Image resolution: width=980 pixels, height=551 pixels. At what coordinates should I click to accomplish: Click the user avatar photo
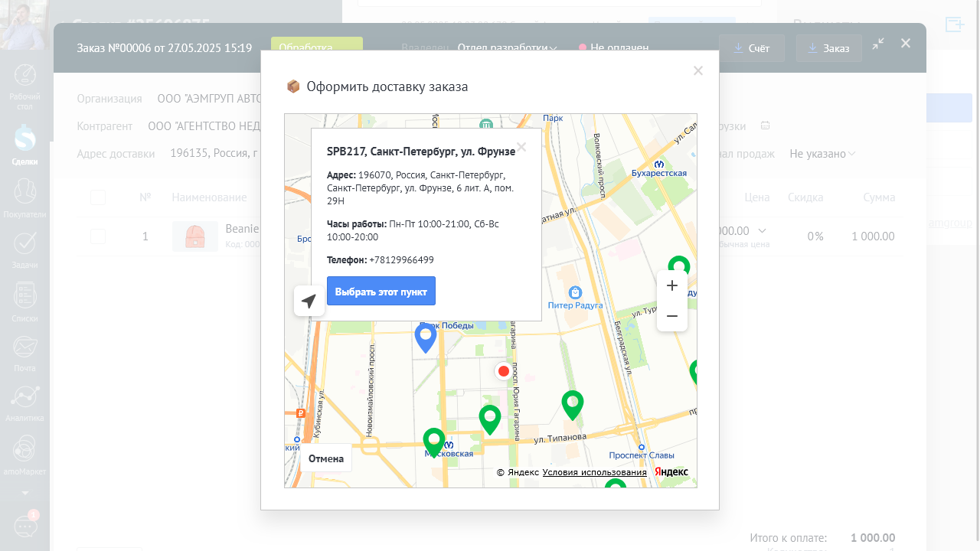pos(25,24)
